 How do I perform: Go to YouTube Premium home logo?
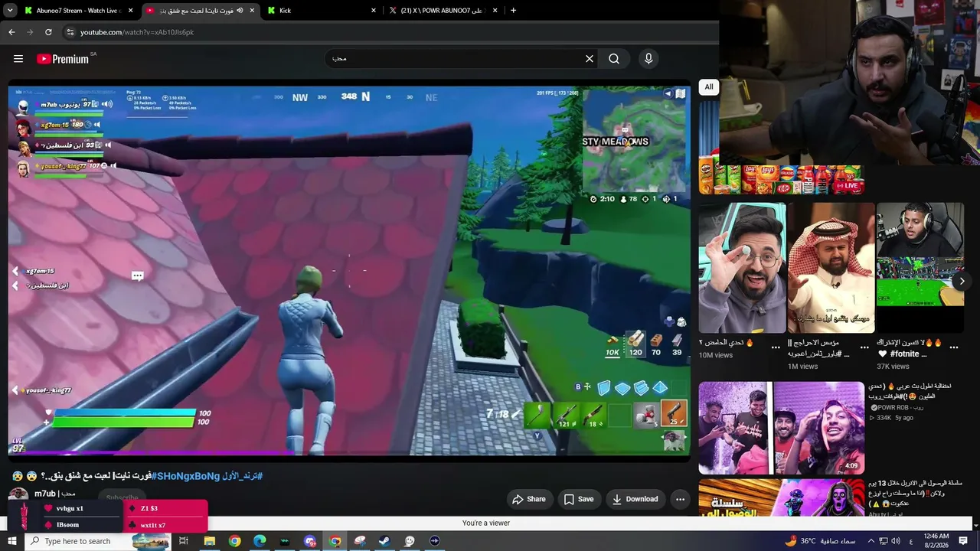coord(63,59)
